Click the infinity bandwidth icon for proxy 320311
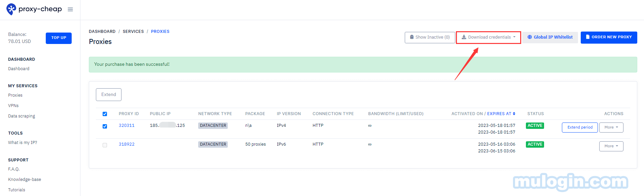This screenshot has height=196, width=644. [369, 125]
